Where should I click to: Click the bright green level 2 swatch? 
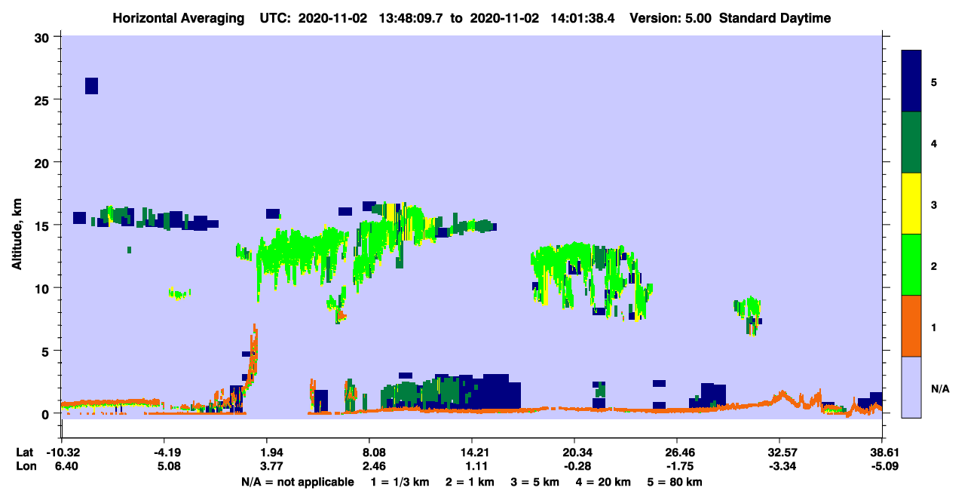coord(912,265)
